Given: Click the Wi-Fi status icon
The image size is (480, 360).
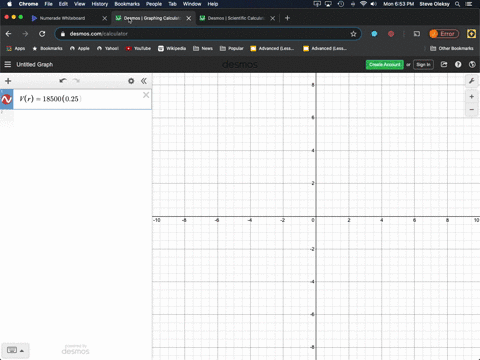Looking at the screenshot, I should (363, 4).
